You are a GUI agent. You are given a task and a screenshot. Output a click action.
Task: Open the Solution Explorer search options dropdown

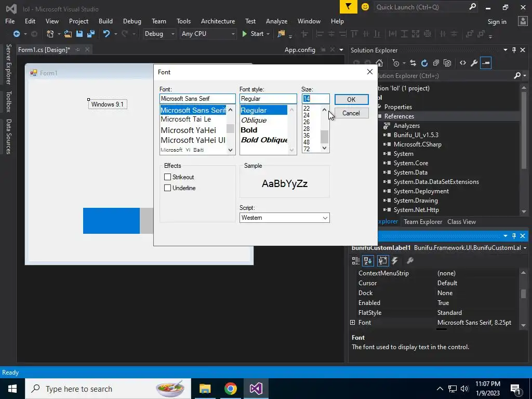tap(525, 75)
